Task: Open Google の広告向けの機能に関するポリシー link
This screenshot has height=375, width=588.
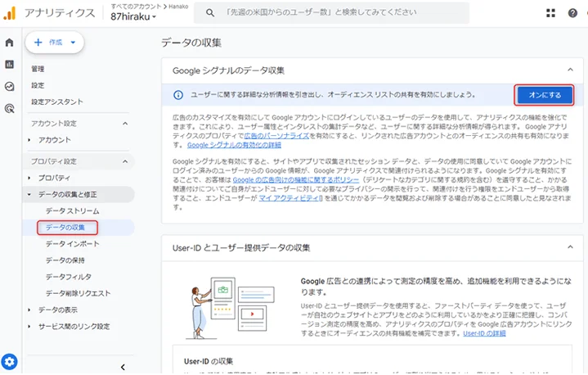Action: tap(295, 180)
